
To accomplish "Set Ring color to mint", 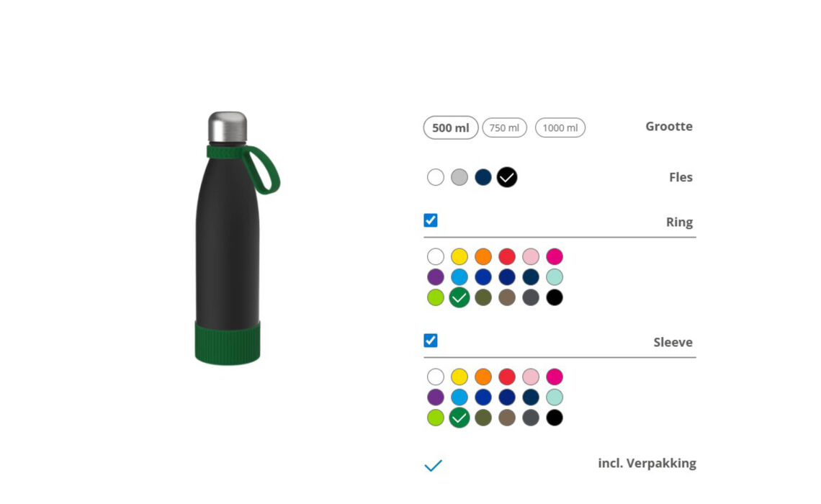I will [555, 277].
